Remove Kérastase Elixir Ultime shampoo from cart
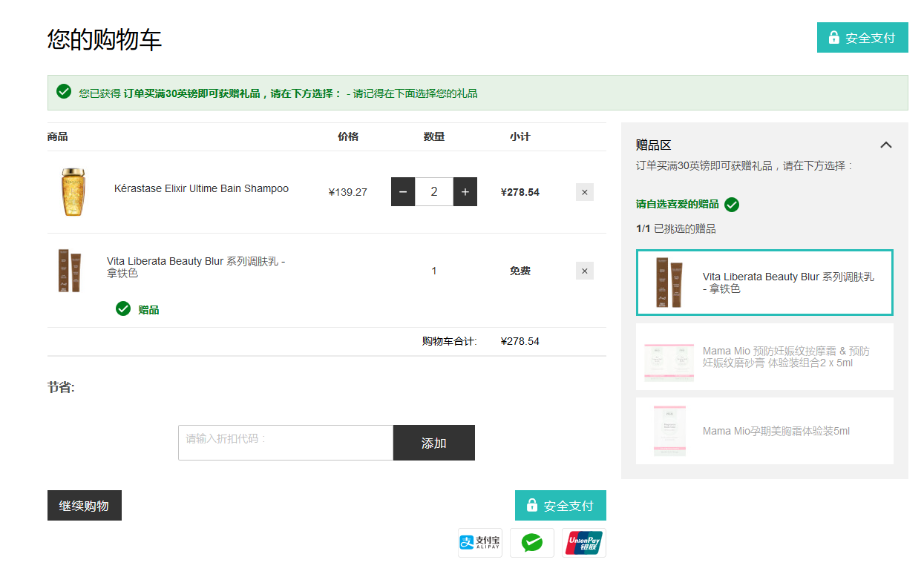 point(585,192)
